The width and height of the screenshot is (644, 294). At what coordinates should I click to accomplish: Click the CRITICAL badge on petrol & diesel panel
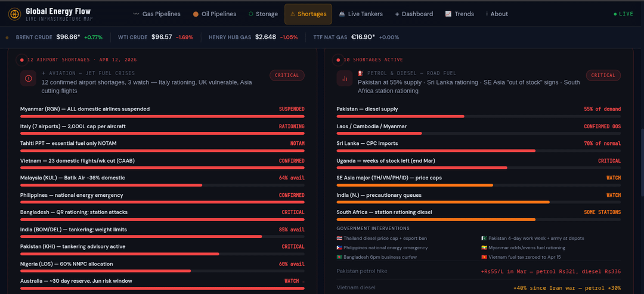click(x=603, y=75)
